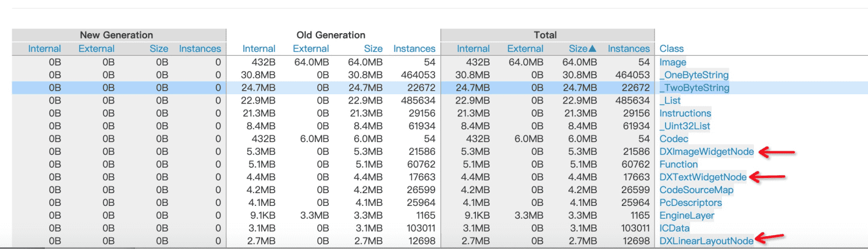Sort by New Generation External column
Viewport: 868px width, 249px height.
tap(97, 49)
